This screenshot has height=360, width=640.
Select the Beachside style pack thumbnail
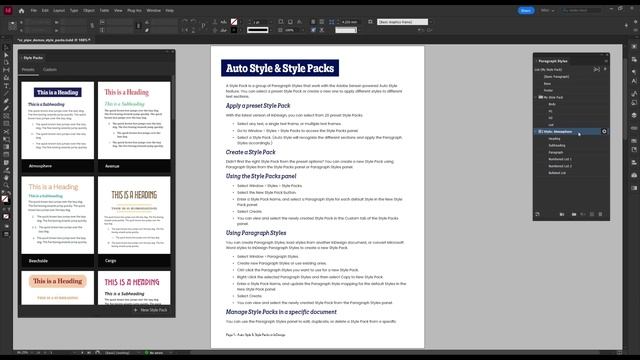coord(58,215)
